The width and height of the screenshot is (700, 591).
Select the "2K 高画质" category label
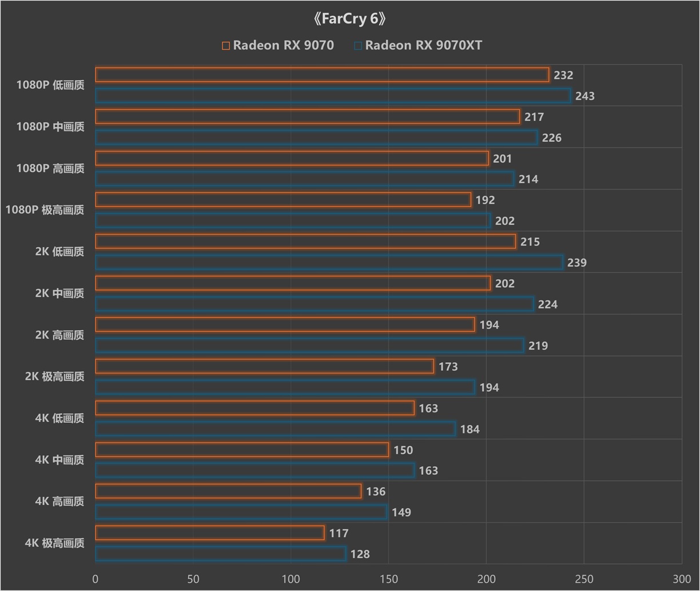point(59,335)
